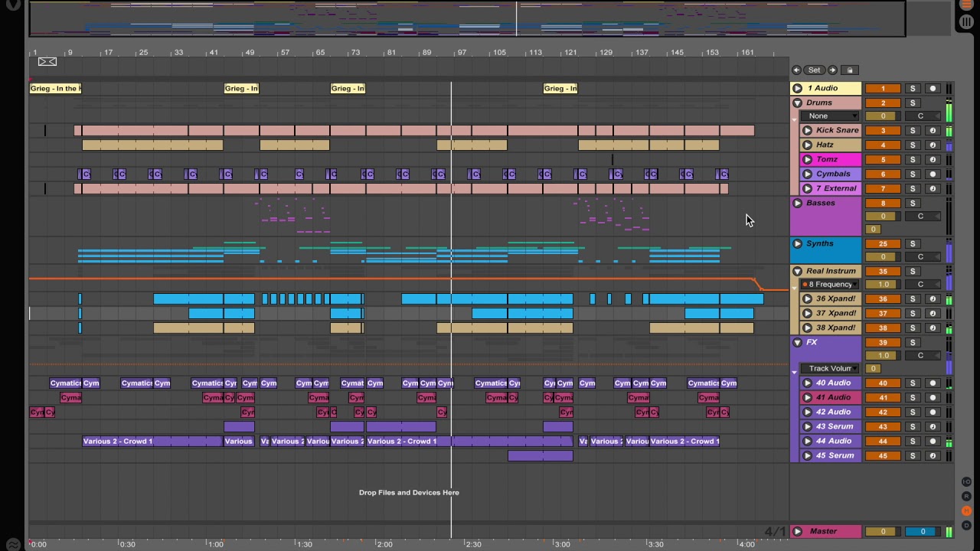The width and height of the screenshot is (980, 551).
Task: Click the arrangement overview strip at top
Action: [467, 18]
